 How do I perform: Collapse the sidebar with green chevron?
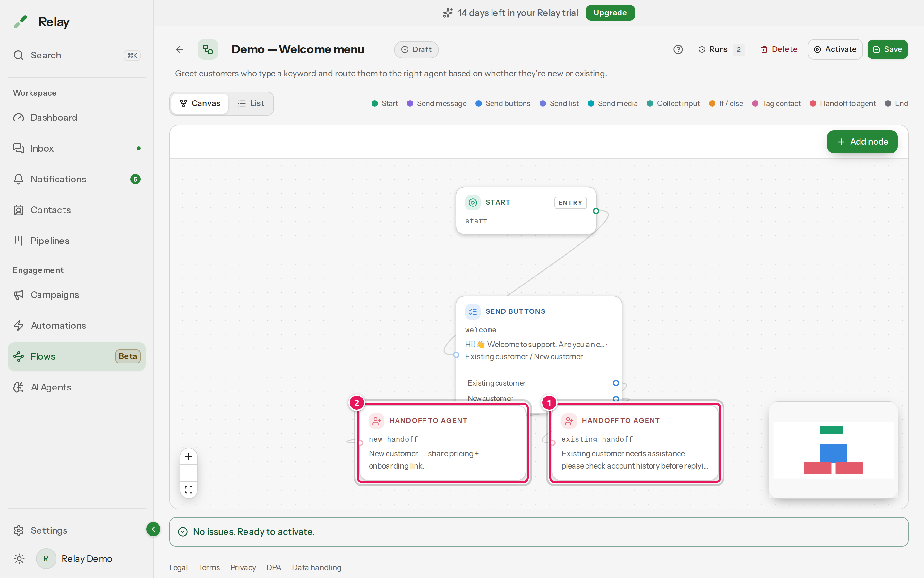pyautogui.click(x=153, y=529)
